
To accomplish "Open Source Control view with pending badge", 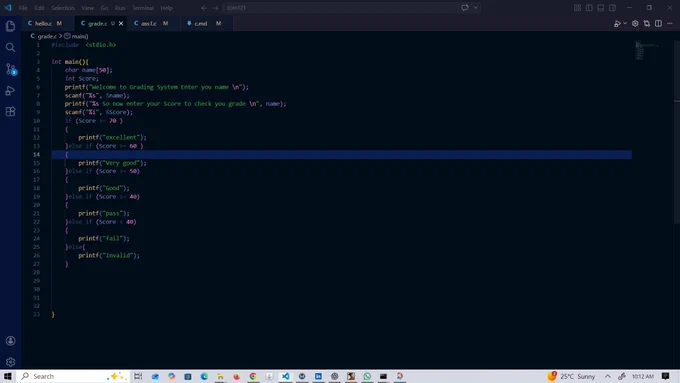I will (x=10, y=69).
